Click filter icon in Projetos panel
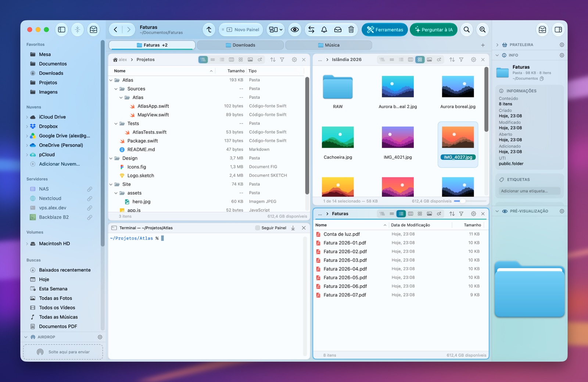This screenshot has width=588, height=382. pos(282,60)
